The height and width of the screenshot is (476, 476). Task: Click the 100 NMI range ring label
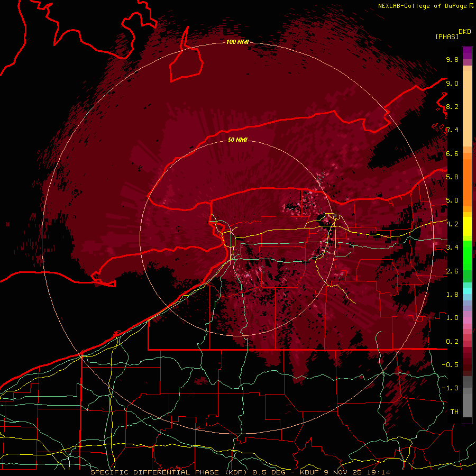(x=237, y=42)
